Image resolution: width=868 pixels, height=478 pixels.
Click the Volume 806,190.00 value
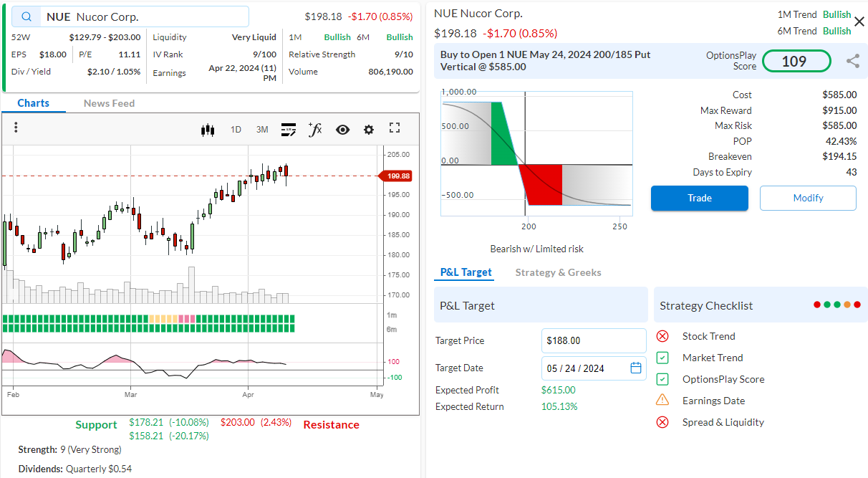[390, 72]
